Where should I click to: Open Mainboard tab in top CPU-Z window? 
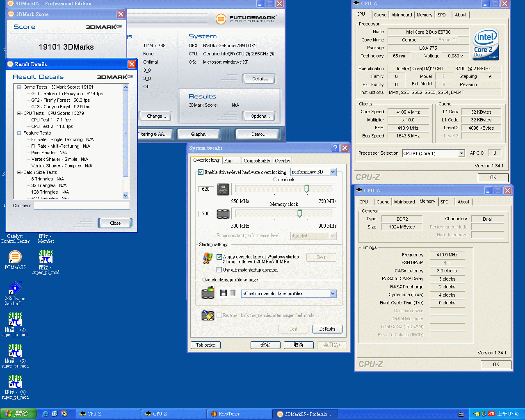click(x=402, y=15)
